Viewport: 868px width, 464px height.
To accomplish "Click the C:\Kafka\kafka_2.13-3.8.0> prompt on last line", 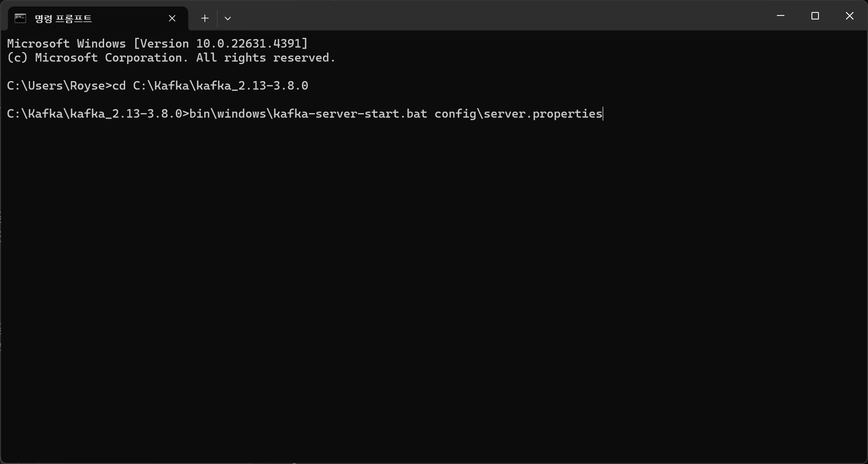I will [98, 114].
